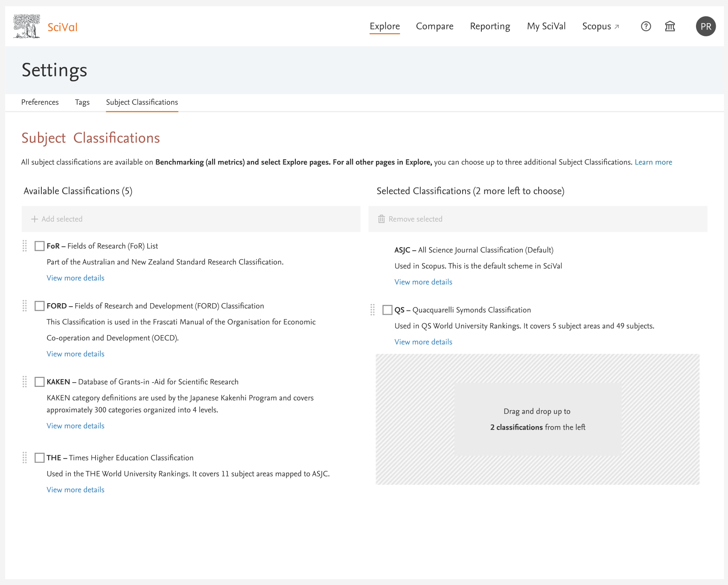Check the FoR Fields of Research checkbox
Image resolution: width=728 pixels, height=585 pixels.
(40, 246)
